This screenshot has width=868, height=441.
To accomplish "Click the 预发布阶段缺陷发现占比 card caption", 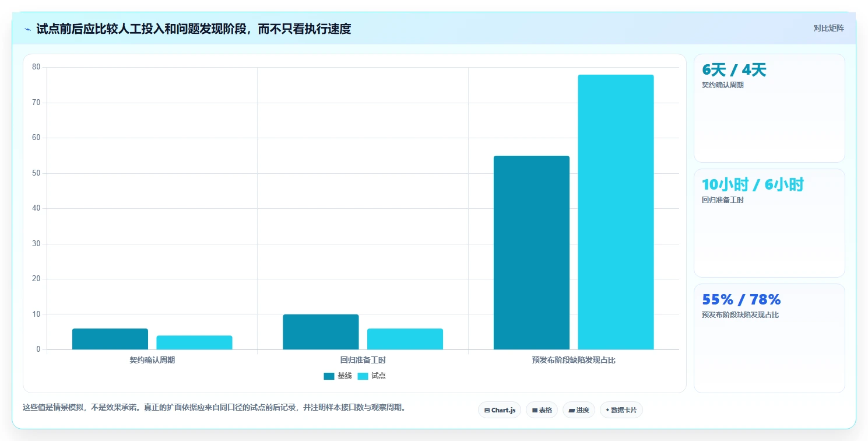I will (740, 314).
